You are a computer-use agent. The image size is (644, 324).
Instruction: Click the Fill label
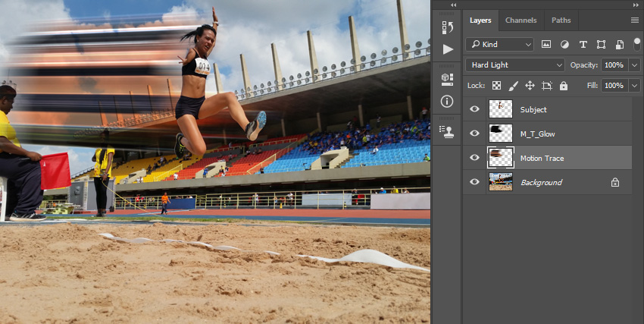pyautogui.click(x=592, y=86)
